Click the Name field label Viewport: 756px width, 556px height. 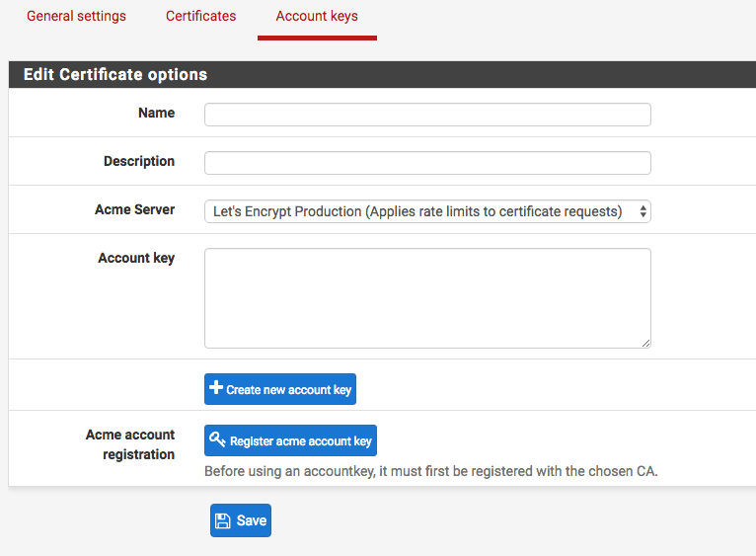click(x=156, y=113)
